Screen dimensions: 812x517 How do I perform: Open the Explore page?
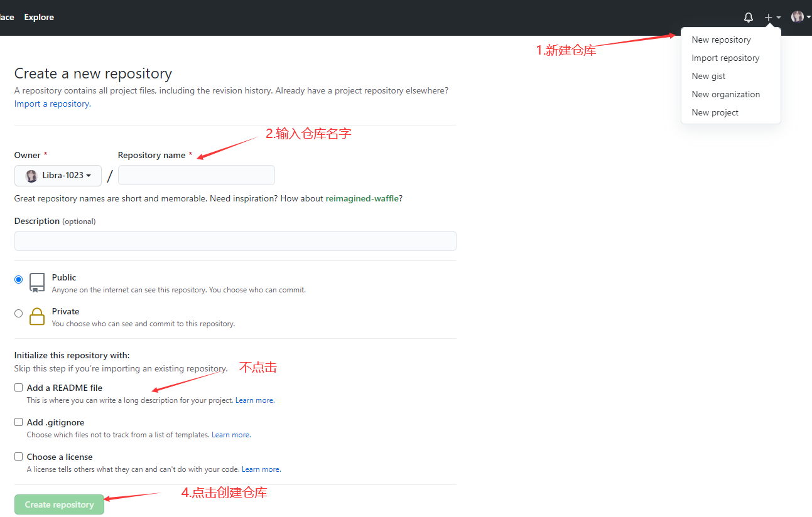click(39, 17)
